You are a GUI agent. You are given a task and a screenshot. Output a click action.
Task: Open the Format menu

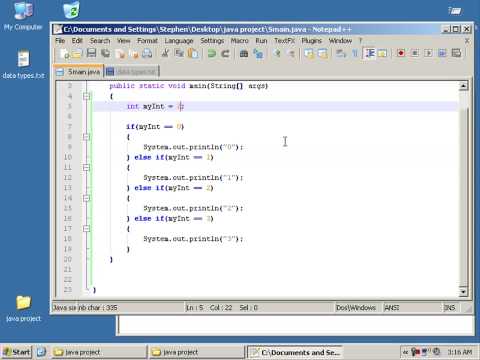pos(147,41)
